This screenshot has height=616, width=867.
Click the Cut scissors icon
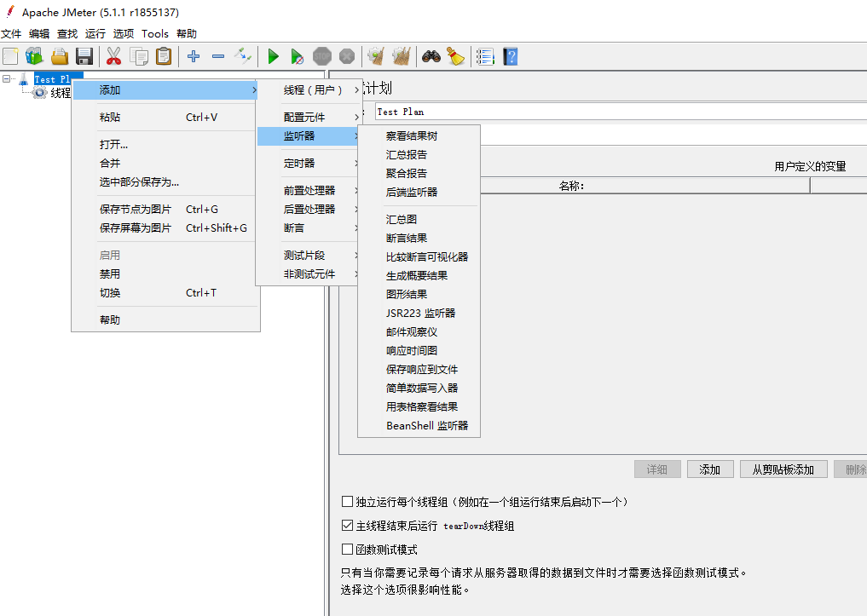pos(113,56)
